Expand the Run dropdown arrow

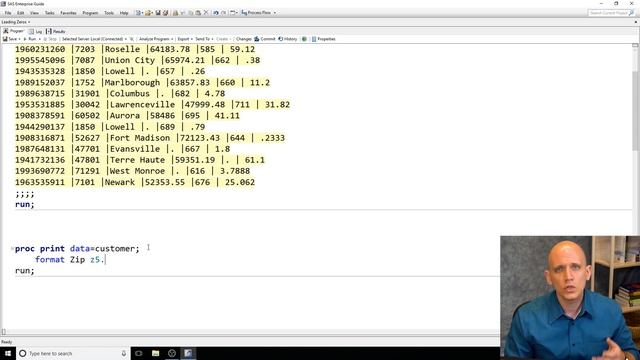pyautogui.click(x=40, y=39)
